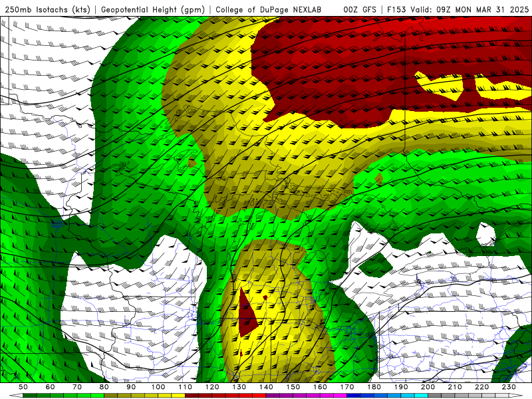This screenshot has width=532, height=399.
Task: Click the 50 value on the color scale
Action: coord(23,387)
